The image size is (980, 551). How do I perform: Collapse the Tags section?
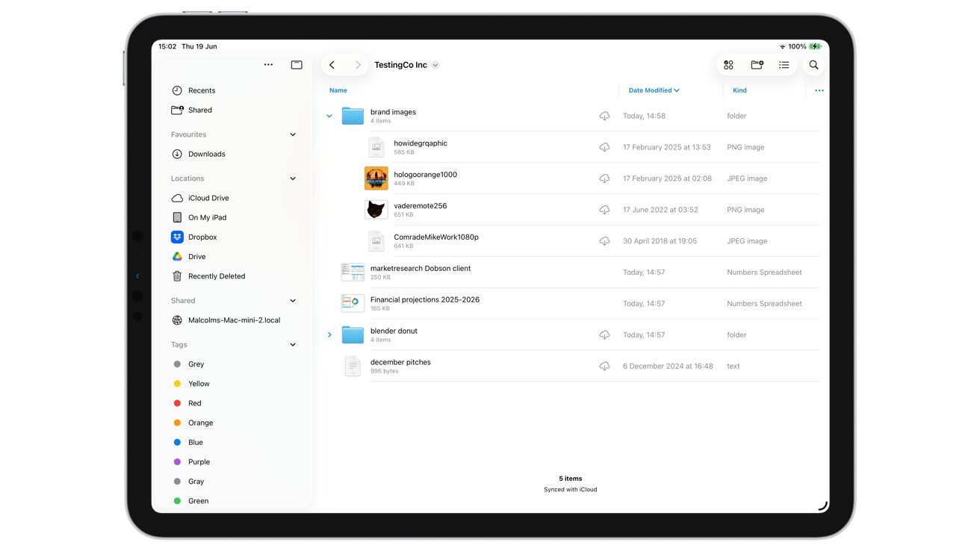[x=293, y=345]
